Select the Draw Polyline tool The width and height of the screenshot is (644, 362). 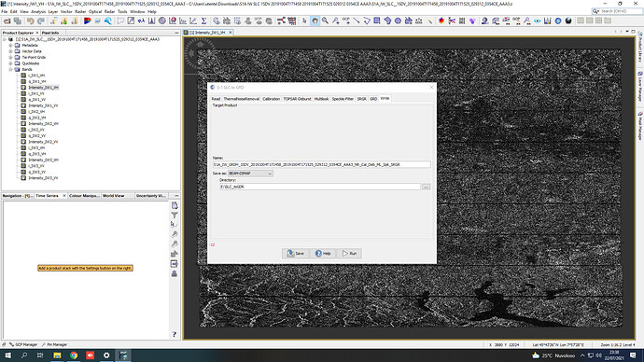point(367,21)
